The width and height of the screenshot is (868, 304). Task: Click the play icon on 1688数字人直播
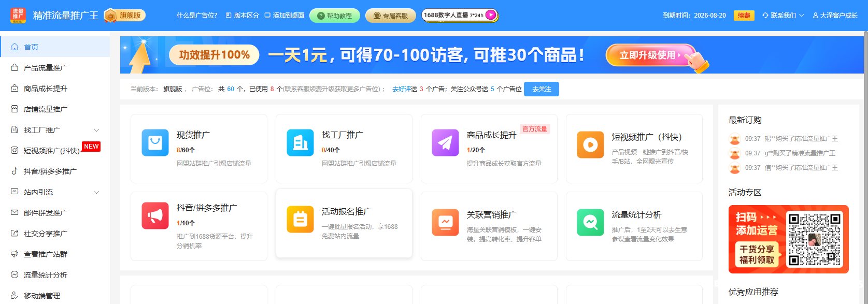pyautogui.click(x=490, y=16)
